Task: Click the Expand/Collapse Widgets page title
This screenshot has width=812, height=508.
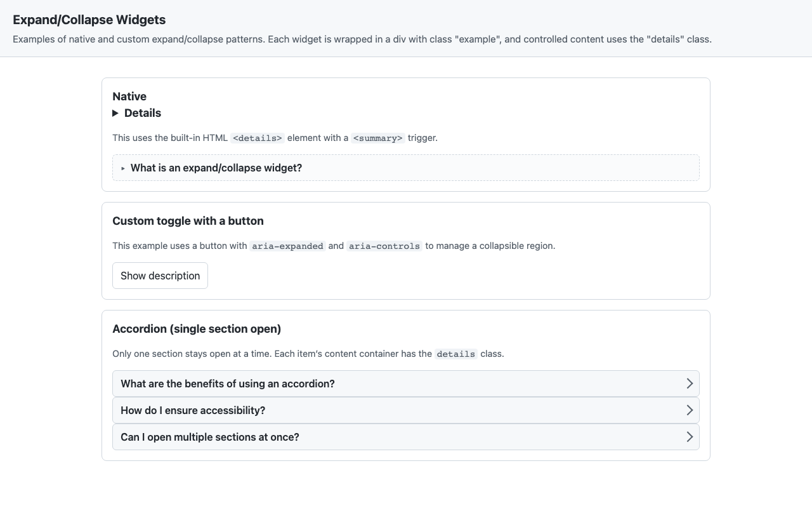Action: tap(89, 20)
